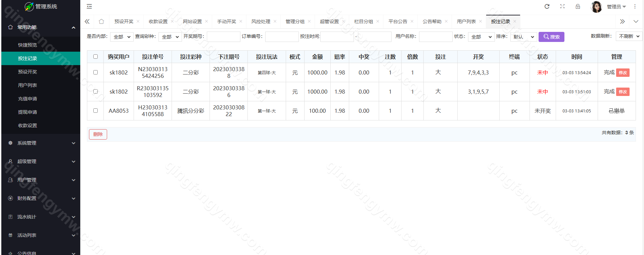Click the purple 搜索 search button
This screenshot has height=255, width=644.
[x=551, y=37]
